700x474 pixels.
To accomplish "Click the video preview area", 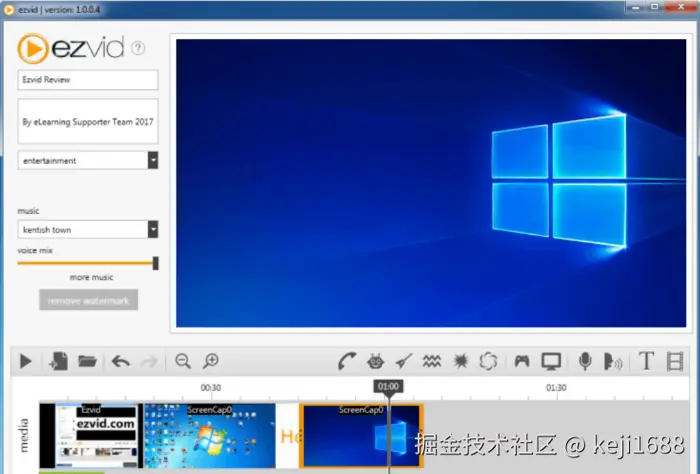I will pos(431,183).
